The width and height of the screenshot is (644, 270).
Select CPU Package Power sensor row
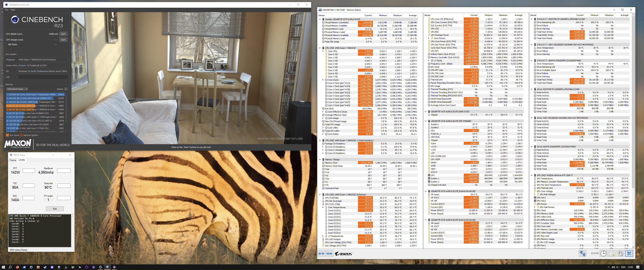pyautogui.click(x=475, y=35)
